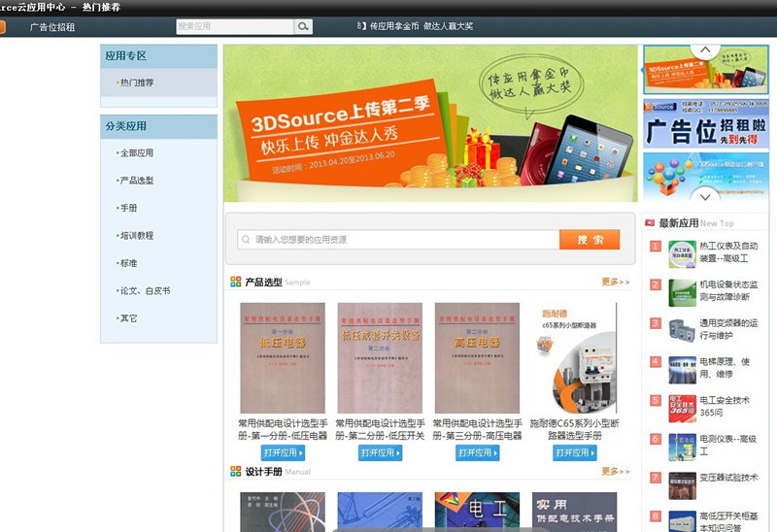Viewport: 777px width, 532px height.
Task: Select 全部应用 category
Action: pos(137,153)
